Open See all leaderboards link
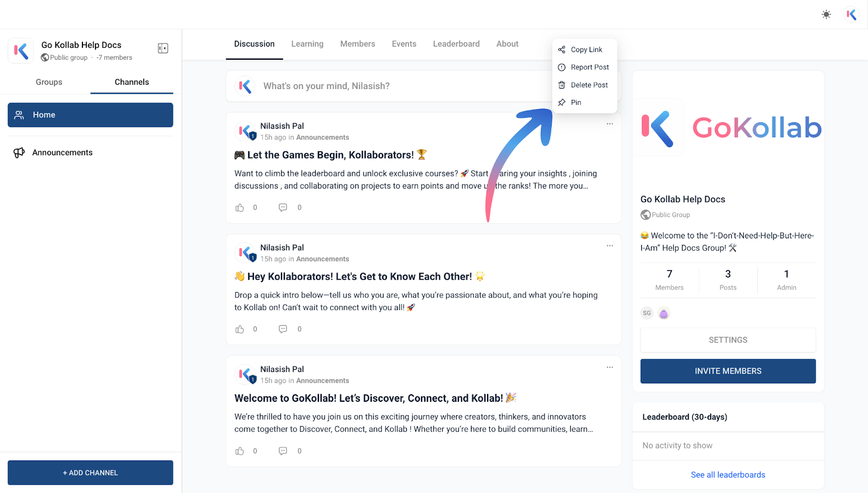Screen dimensions: 868x493 pos(728,475)
